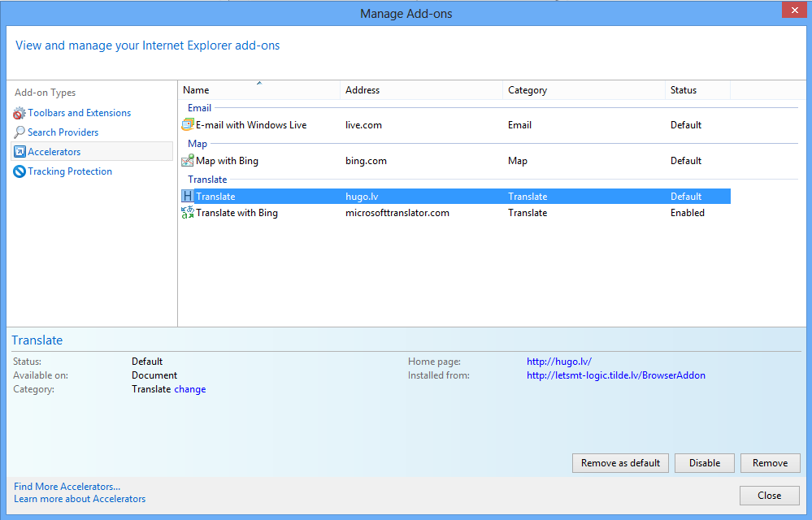The image size is (812, 520).
Task: Click Remove as default button
Action: [620, 463]
